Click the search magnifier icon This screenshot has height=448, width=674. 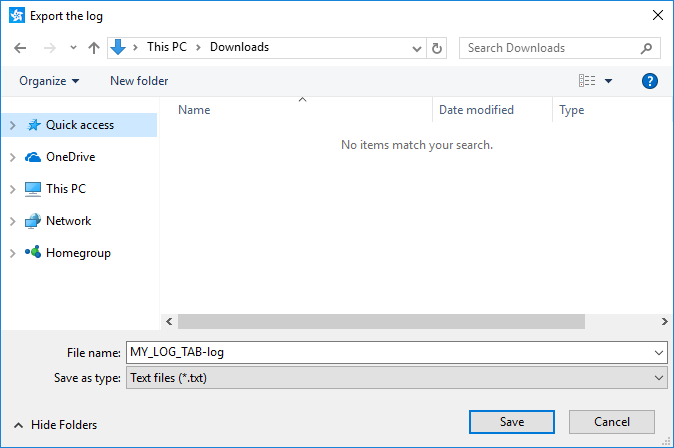647,48
